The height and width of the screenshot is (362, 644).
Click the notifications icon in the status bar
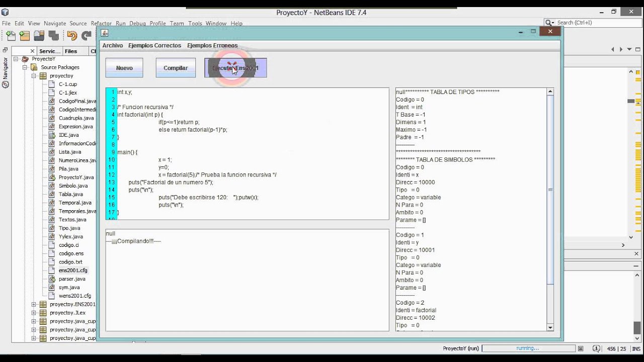[x=596, y=348]
